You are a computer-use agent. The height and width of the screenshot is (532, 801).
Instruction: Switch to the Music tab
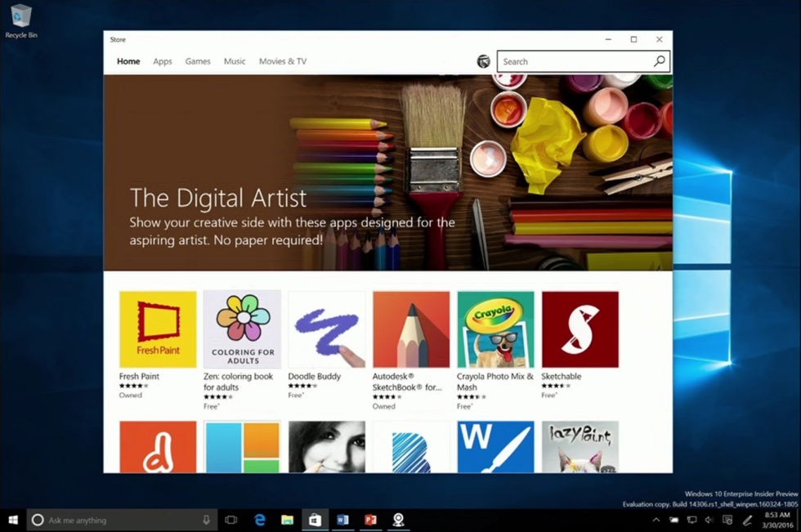(x=235, y=61)
